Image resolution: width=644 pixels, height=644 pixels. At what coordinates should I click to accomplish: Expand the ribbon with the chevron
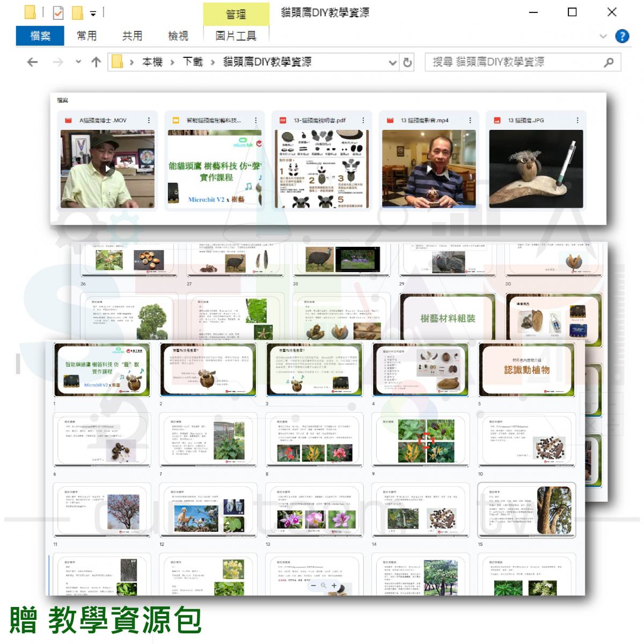point(603,36)
